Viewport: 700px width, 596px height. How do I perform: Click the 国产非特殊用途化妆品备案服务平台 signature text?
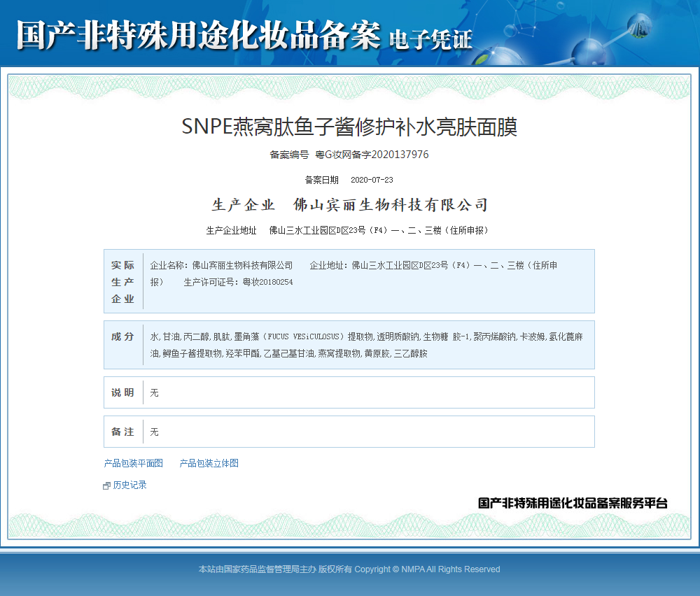573,503
